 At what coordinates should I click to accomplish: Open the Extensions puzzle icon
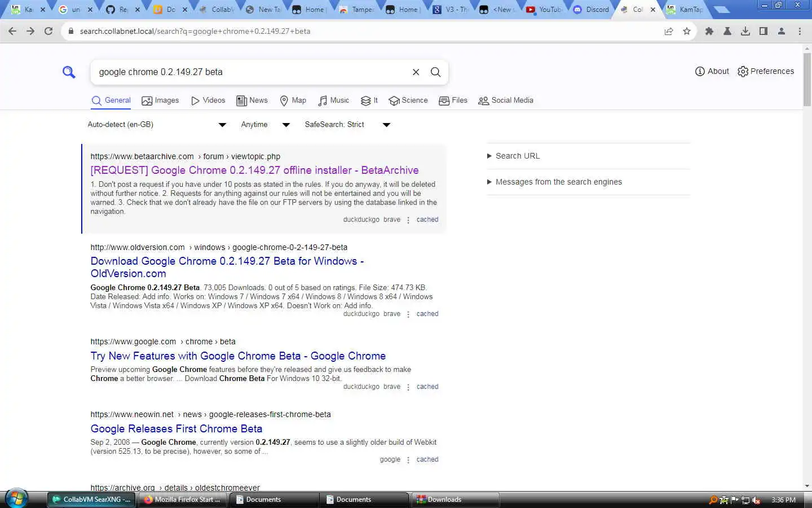pyautogui.click(x=709, y=31)
